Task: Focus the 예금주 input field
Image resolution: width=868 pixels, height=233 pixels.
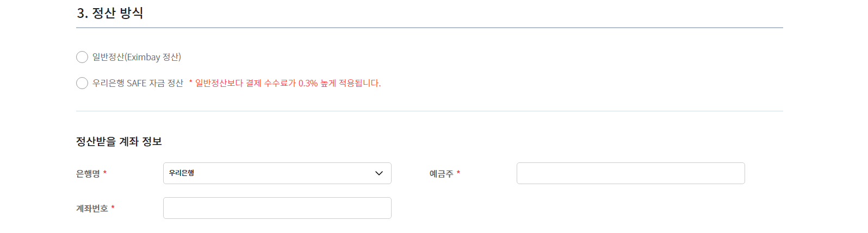Action: point(630,173)
